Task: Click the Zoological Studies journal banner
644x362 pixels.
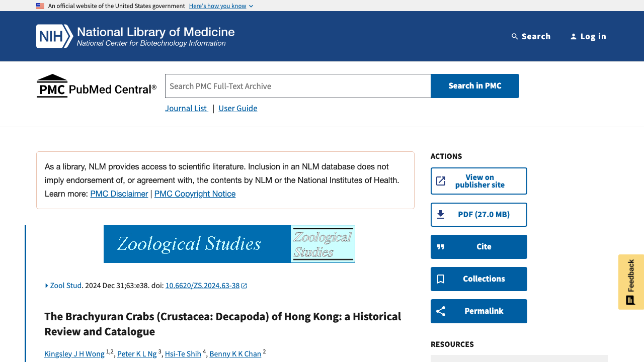Action: pyautogui.click(x=229, y=244)
